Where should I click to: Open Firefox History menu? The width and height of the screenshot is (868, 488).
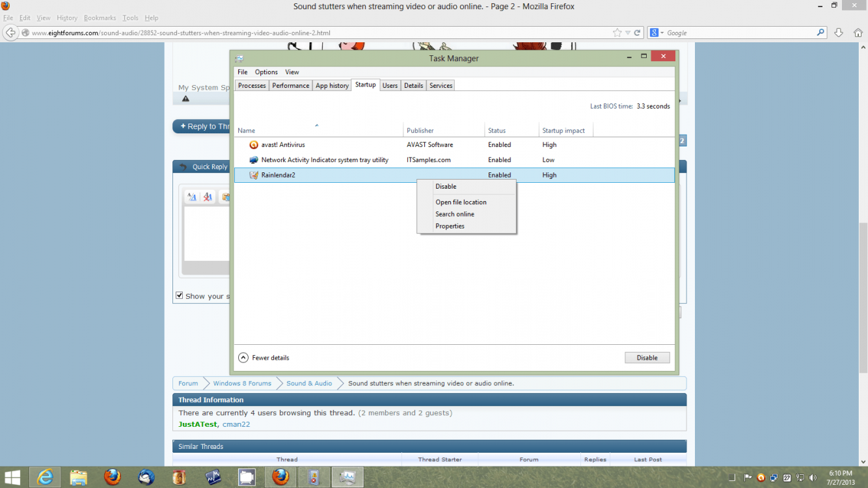(67, 18)
